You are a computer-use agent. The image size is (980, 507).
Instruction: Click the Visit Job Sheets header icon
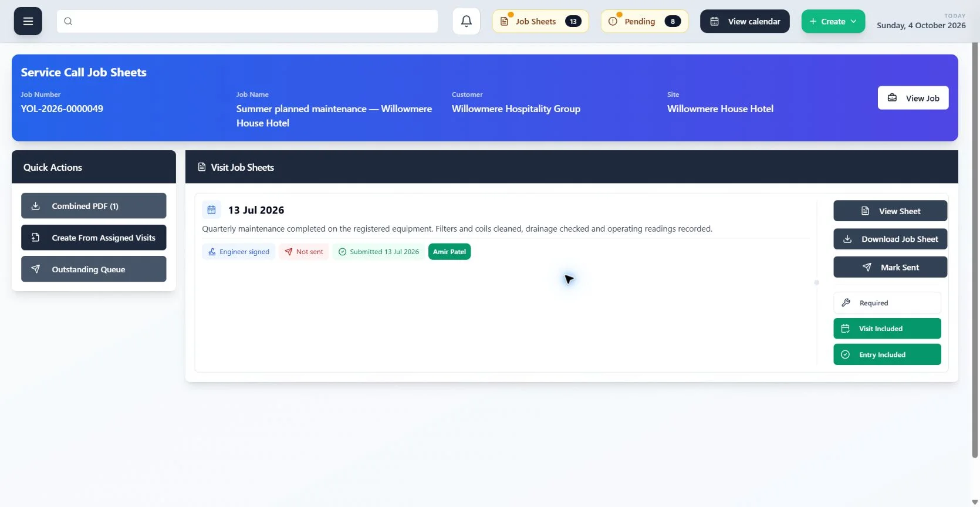point(202,167)
